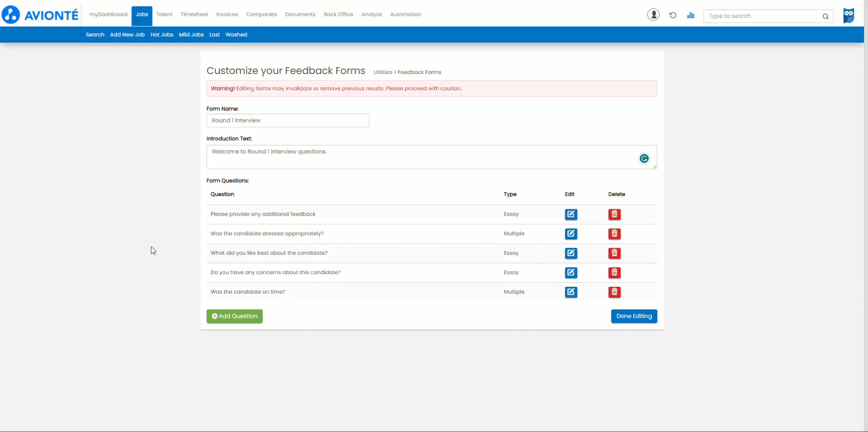Image resolution: width=868 pixels, height=432 pixels.
Task: Open Washed jobs list
Action: 236,35
